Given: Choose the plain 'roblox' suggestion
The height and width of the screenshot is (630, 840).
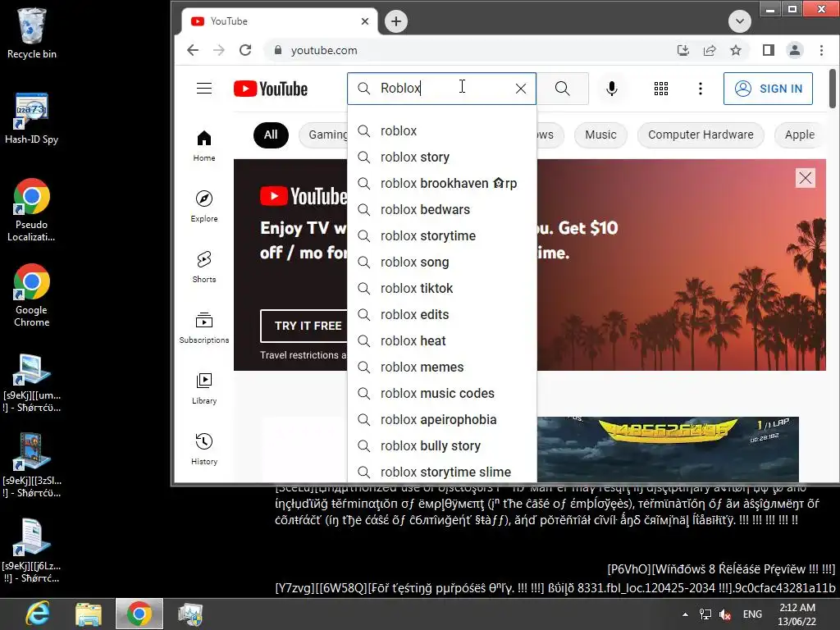Looking at the screenshot, I should pos(442,130).
